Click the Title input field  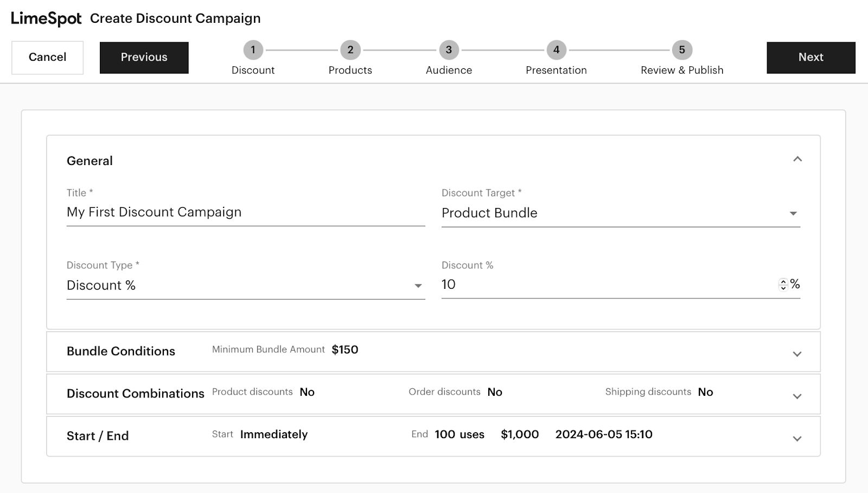(245, 212)
